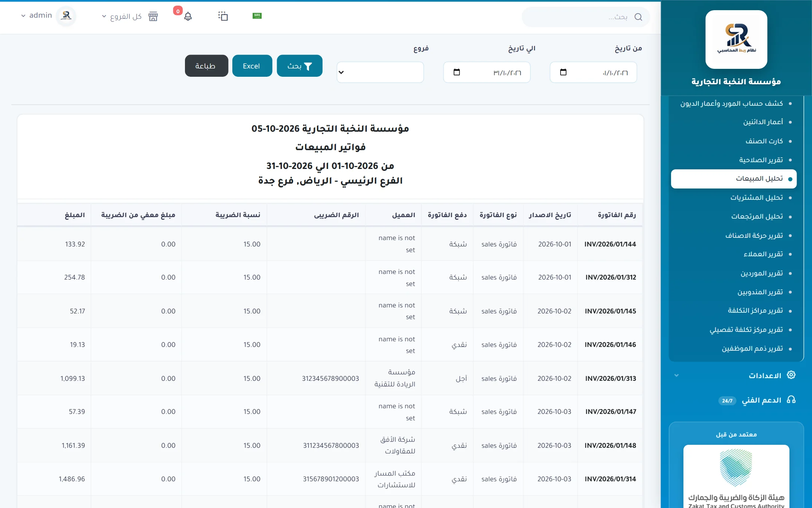Expand the الاعدادات sidebar section
The width and height of the screenshot is (812, 508).
point(736,376)
